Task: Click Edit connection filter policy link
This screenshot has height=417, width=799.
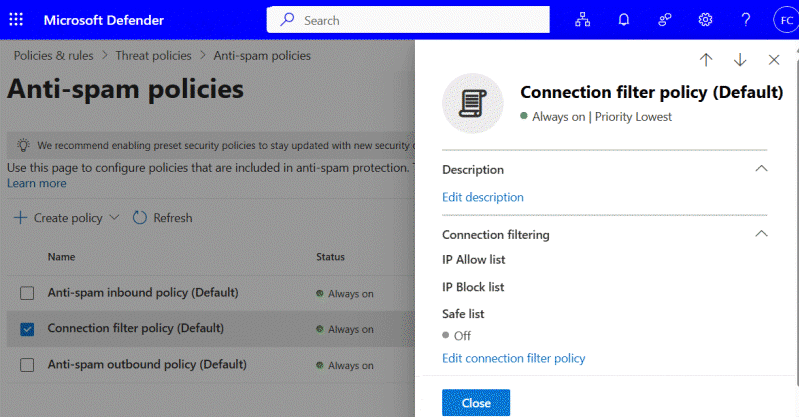Action: 514,358
